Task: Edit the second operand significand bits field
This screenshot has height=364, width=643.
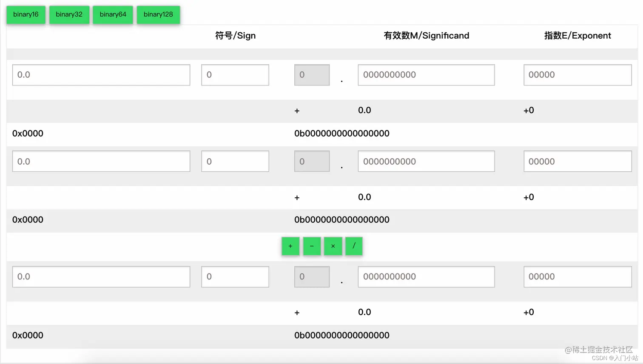Action: [426, 161]
